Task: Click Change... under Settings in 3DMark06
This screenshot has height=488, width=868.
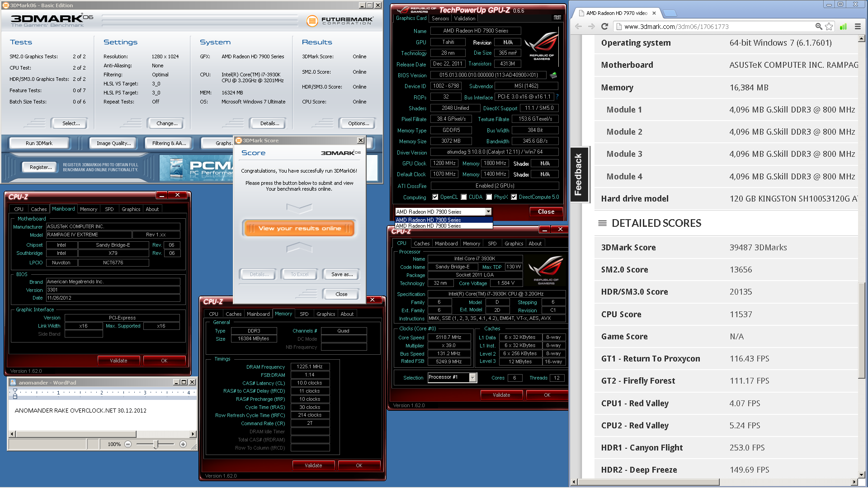Action: pyautogui.click(x=167, y=123)
